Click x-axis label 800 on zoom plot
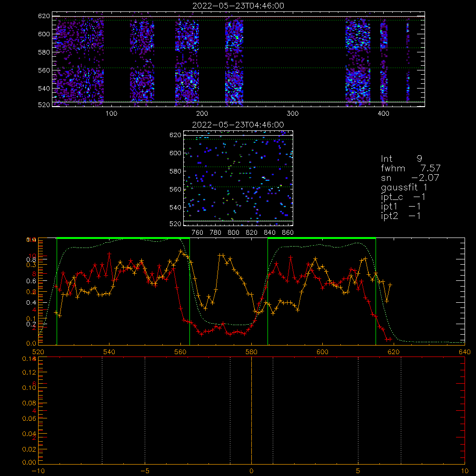The image size is (476, 476). click(x=233, y=233)
